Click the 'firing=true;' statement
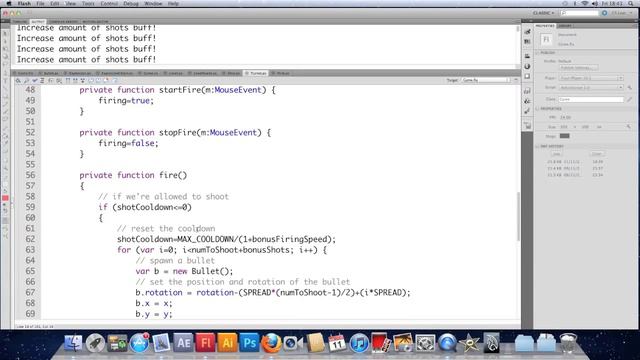The height and width of the screenshot is (360, 640). (x=126, y=100)
